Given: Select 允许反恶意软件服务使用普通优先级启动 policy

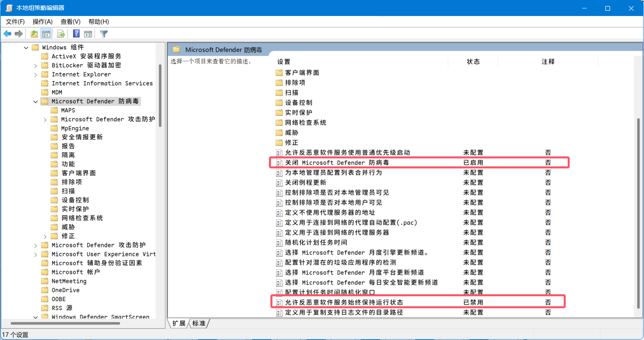Looking at the screenshot, I should point(348,153).
